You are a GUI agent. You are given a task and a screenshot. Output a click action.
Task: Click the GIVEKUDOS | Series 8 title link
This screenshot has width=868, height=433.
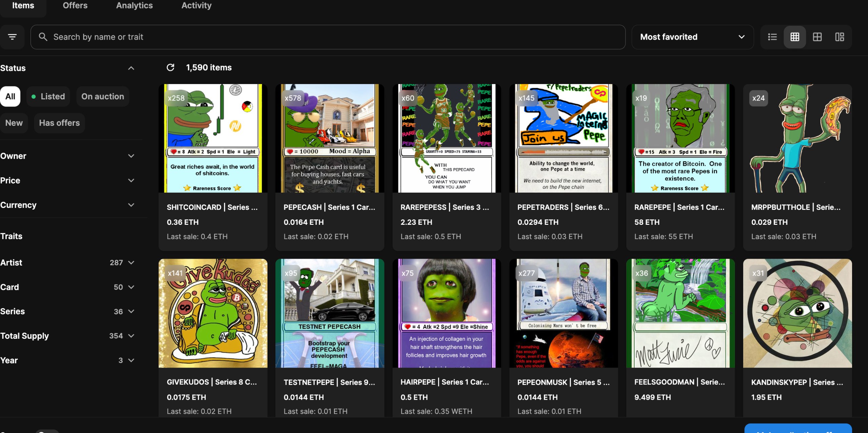(212, 382)
